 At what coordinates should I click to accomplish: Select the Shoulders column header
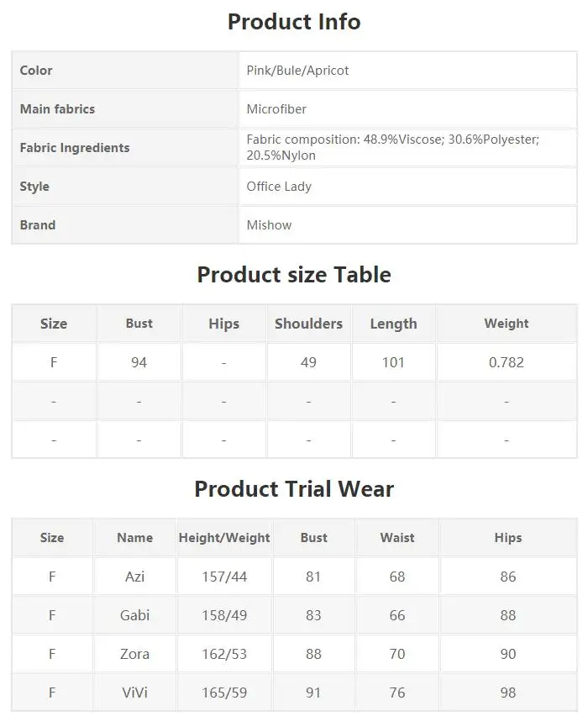point(308,324)
